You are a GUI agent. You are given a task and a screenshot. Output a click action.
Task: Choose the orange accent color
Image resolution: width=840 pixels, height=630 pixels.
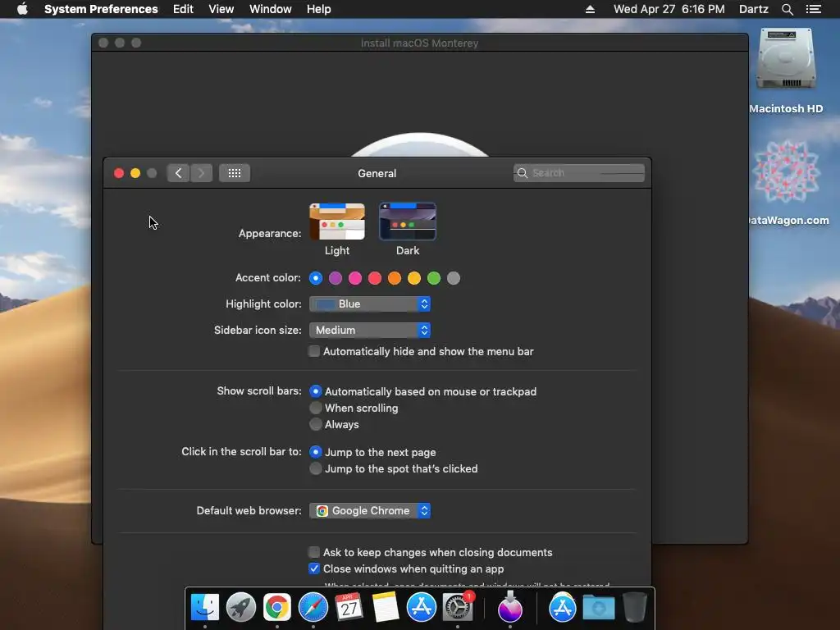coord(395,278)
